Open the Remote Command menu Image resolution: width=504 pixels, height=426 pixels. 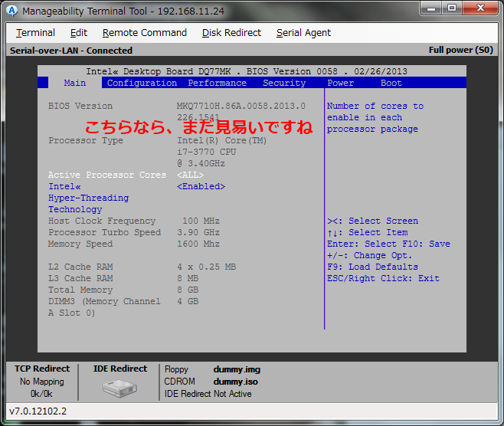[145, 33]
